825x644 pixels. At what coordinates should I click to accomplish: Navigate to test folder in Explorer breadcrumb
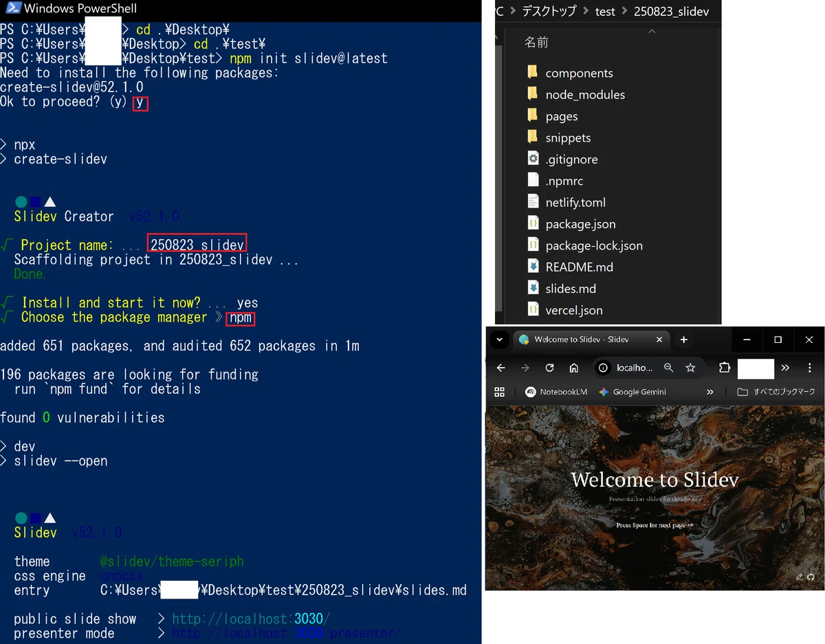[606, 12]
